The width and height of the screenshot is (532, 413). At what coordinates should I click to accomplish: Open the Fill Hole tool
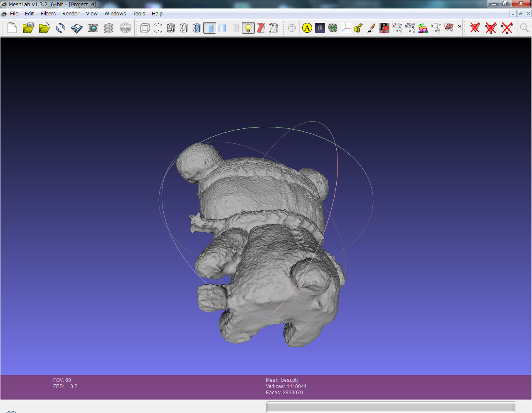333,28
